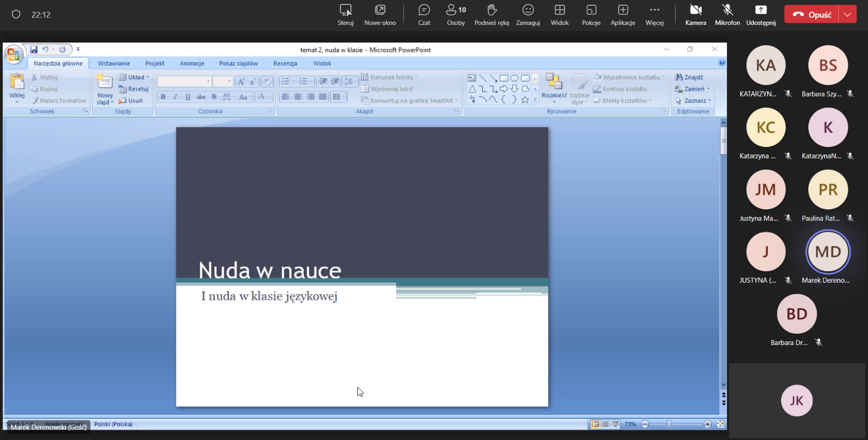Click the red Opuść leave button

tap(812, 15)
